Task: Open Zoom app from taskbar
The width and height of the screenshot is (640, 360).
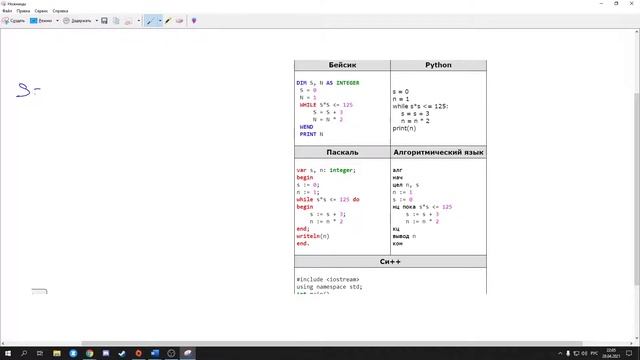Action: tap(73, 353)
